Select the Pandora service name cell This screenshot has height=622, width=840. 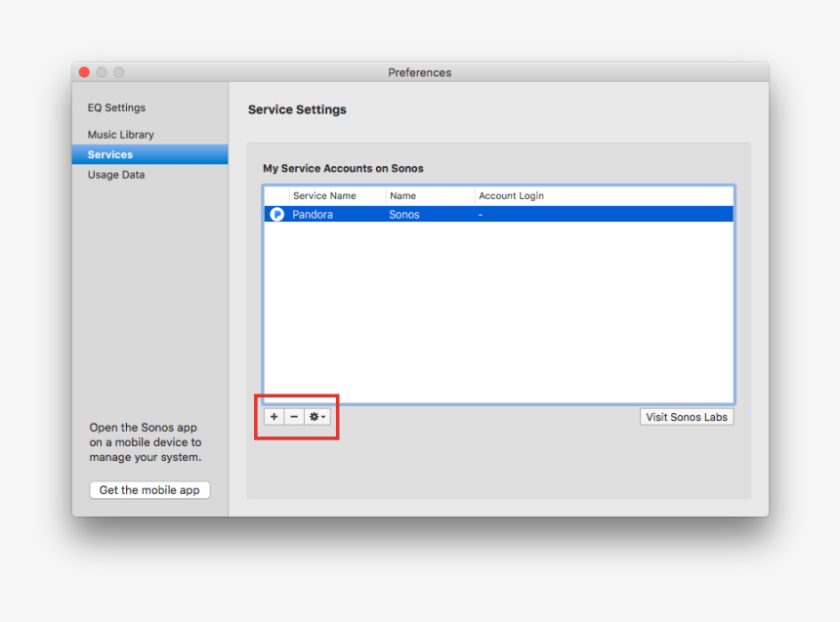(x=313, y=214)
